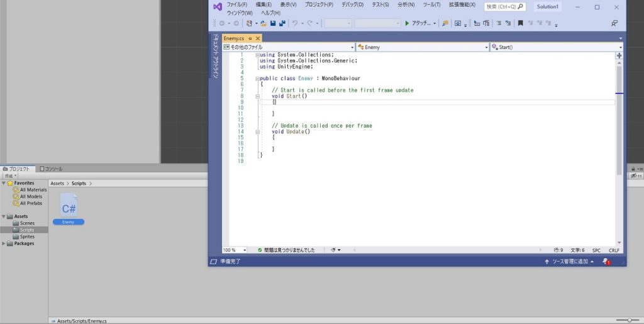
Task: Click the Visual Studio logo icon
Action: (x=218, y=7)
